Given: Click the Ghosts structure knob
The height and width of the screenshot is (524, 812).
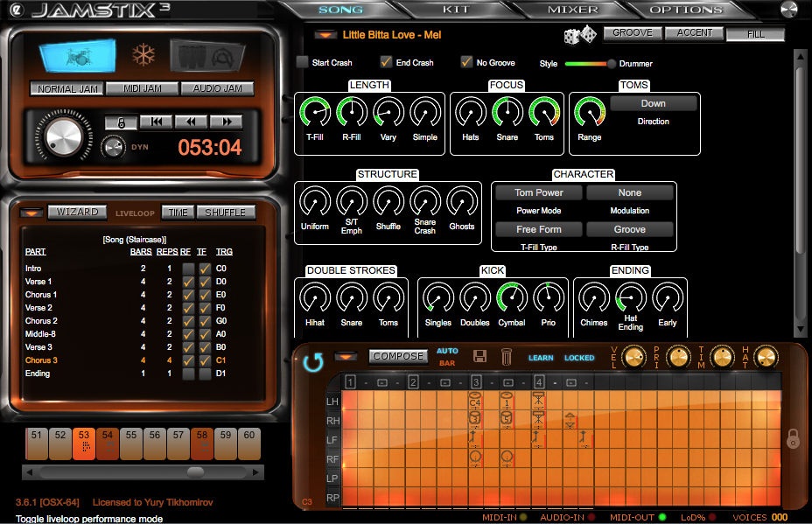Looking at the screenshot, I should coord(462,201).
